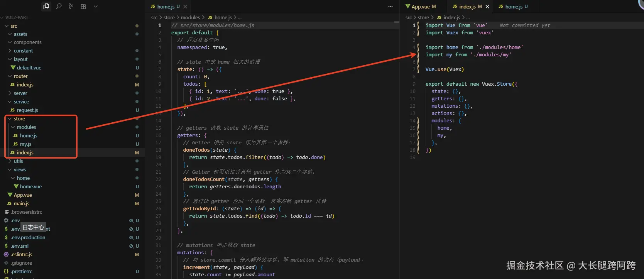The height and width of the screenshot is (279, 644).
Task: Open the .env file
Action: coord(15,220)
